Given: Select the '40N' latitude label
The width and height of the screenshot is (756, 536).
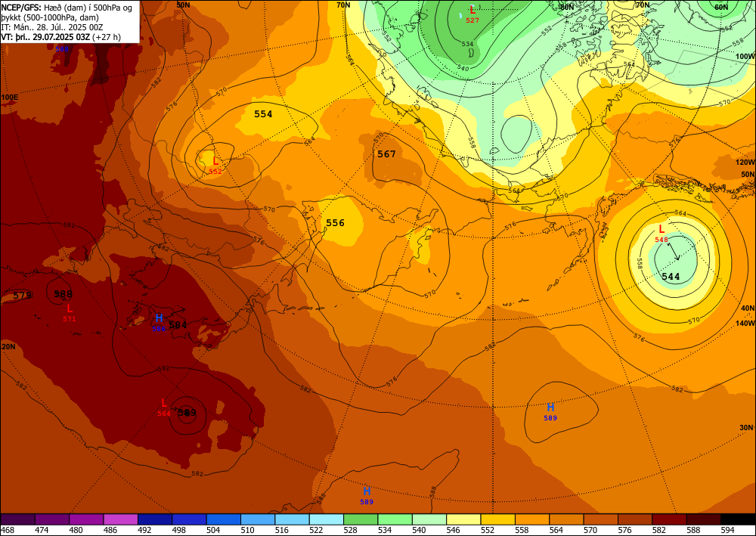Looking at the screenshot, I should 748,308.
